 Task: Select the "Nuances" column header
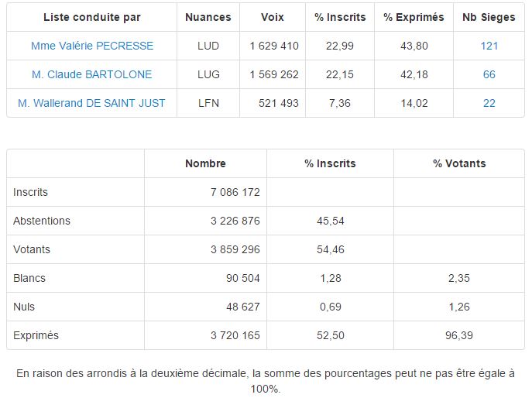208,17
